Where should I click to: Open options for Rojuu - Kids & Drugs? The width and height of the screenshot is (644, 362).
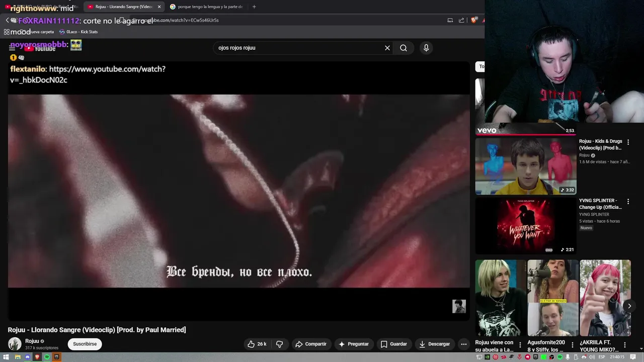(628, 142)
